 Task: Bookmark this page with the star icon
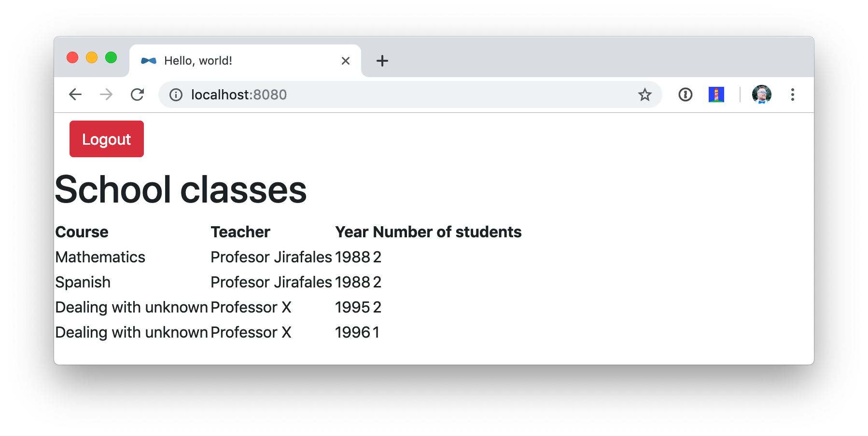click(x=644, y=95)
